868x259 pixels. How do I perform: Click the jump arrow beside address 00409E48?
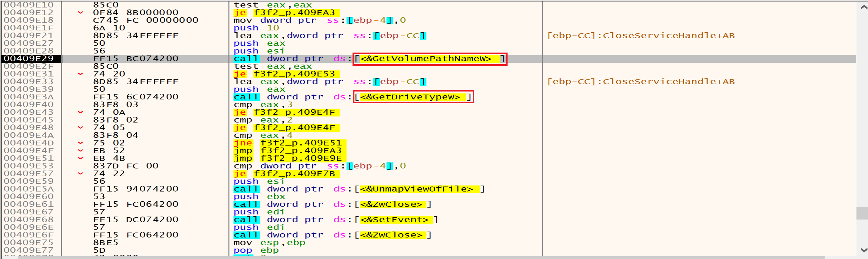point(80,128)
